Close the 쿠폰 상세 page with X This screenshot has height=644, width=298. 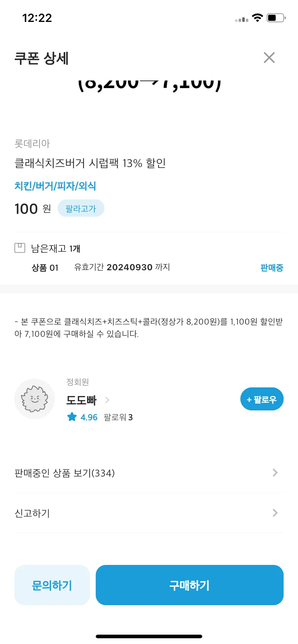269,57
